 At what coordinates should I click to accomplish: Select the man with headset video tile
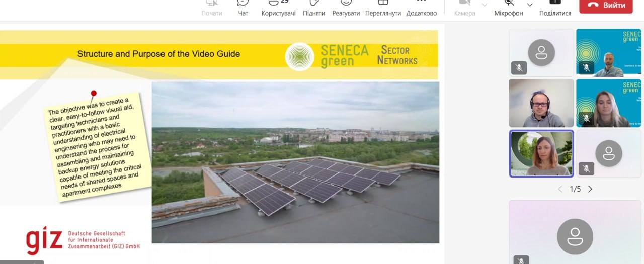click(x=541, y=103)
